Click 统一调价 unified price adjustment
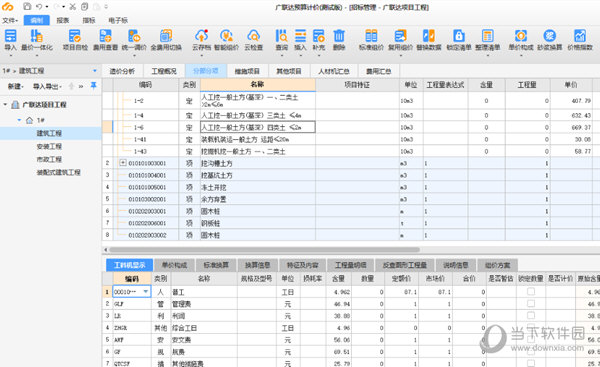This screenshot has height=367, width=600. click(134, 40)
